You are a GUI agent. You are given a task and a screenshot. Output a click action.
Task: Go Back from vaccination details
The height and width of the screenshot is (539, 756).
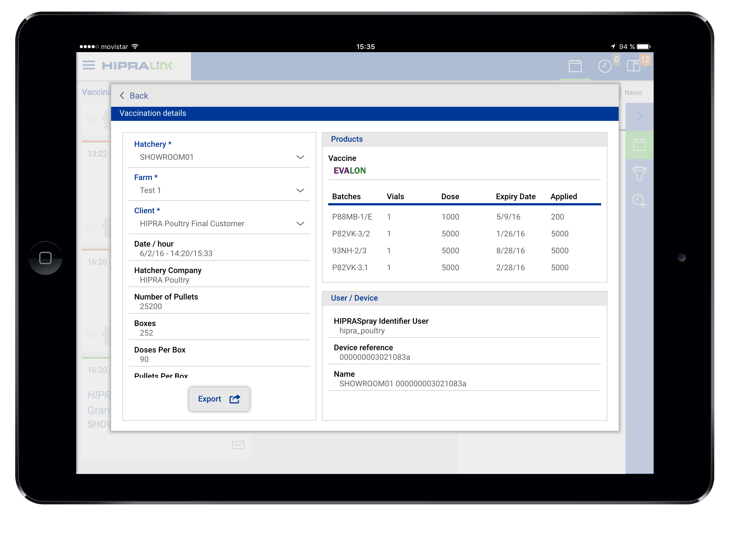point(134,96)
